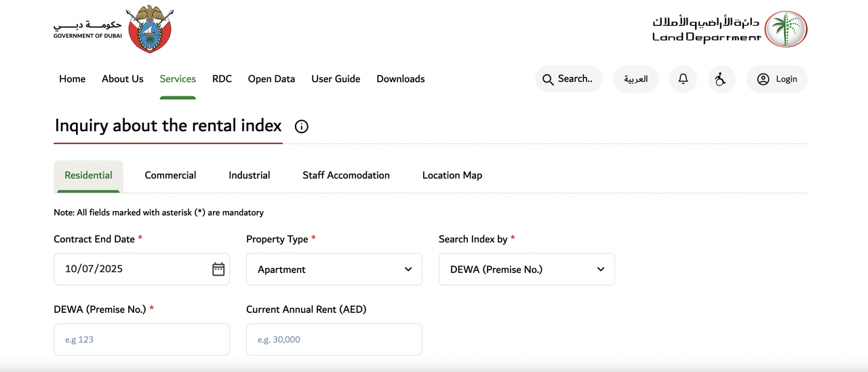Click the Dubai Land Department logo
868x372 pixels.
coord(785,29)
